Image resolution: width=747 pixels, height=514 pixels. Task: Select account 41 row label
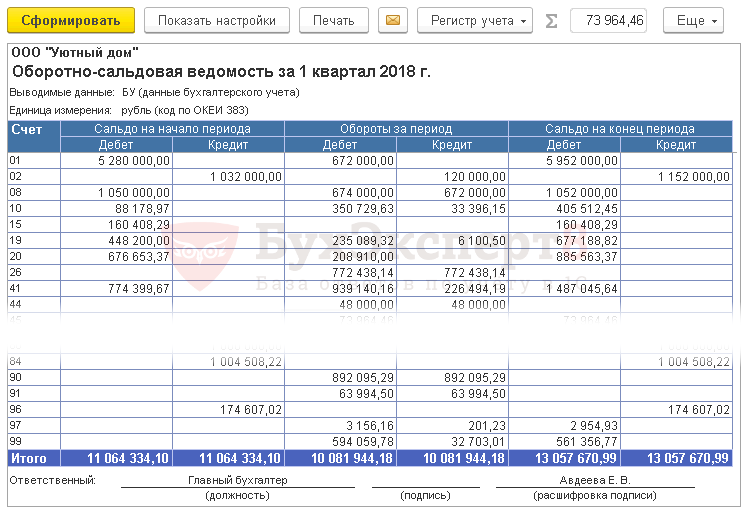34,288
